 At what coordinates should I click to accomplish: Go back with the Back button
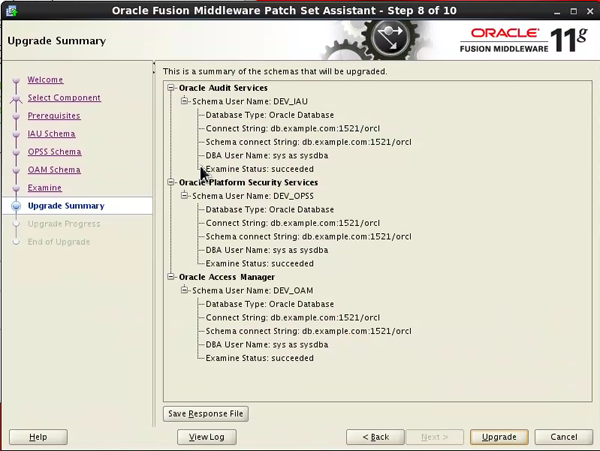[x=375, y=437]
